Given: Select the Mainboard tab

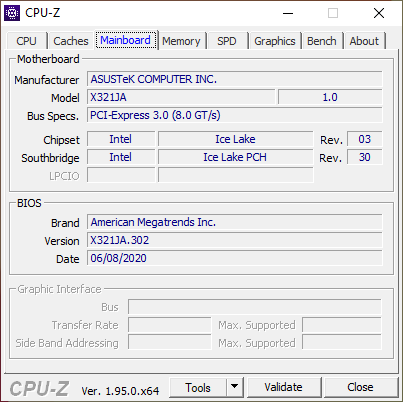Looking at the screenshot, I should [x=125, y=40].
